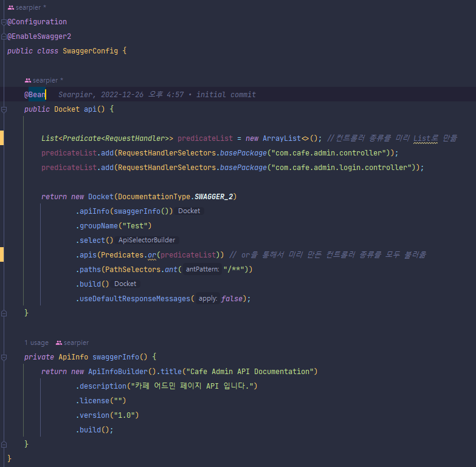The width and height of the screenshot is (476, 467).
Task: Click the '1 usage' inlay hint
Action: point(36,343)
